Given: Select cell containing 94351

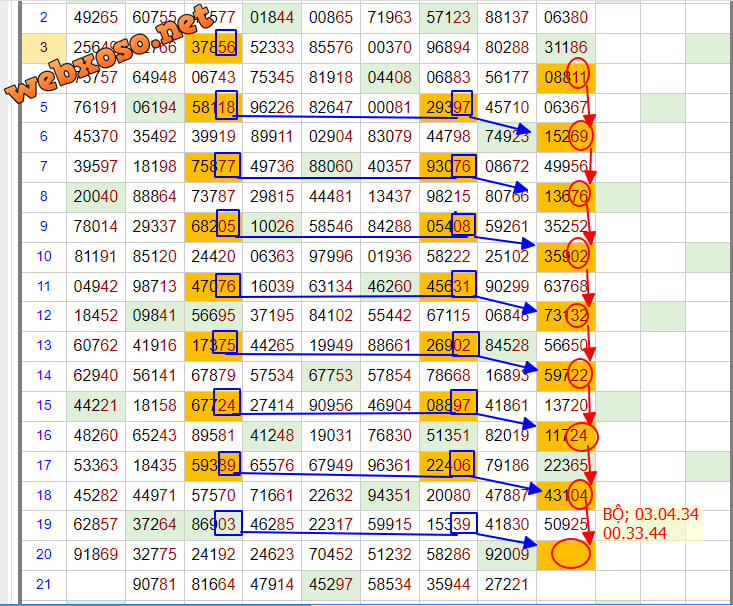Looking at the screenshot, I should (x=389, y=495).
